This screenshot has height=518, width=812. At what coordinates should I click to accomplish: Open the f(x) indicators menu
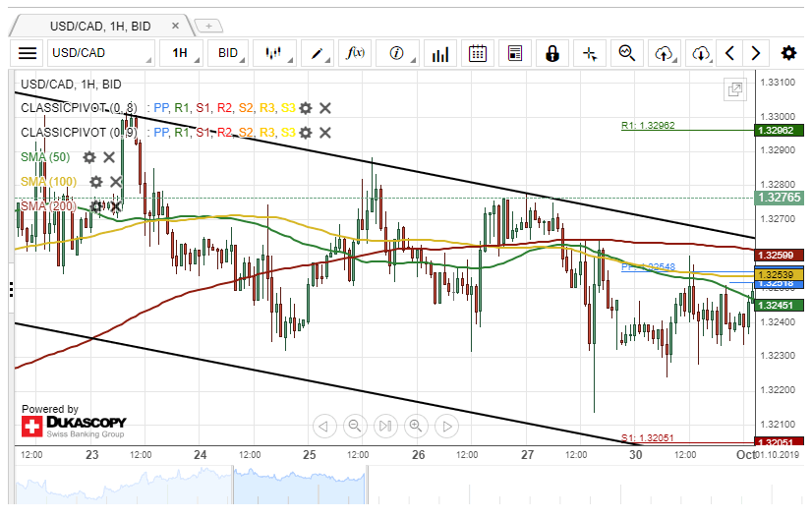[356, 53]
